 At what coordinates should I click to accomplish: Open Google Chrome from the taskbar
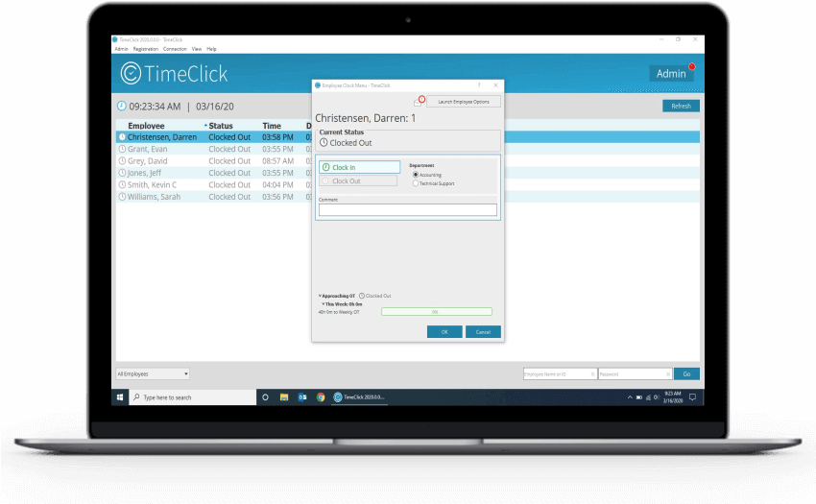[x=321, y=396]
